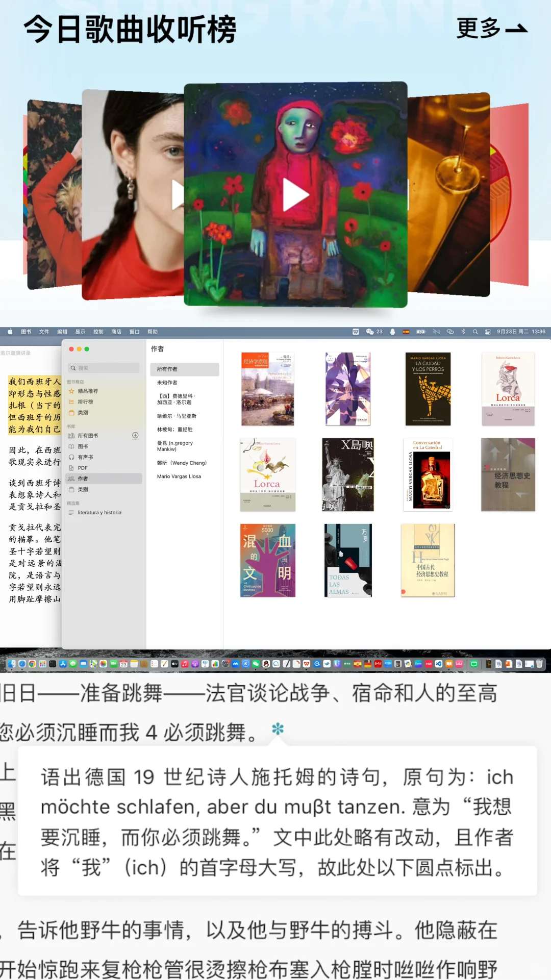Click the Spanish flag input source icon
This screenshot has height=980, width=551.
tap(406, 332)
